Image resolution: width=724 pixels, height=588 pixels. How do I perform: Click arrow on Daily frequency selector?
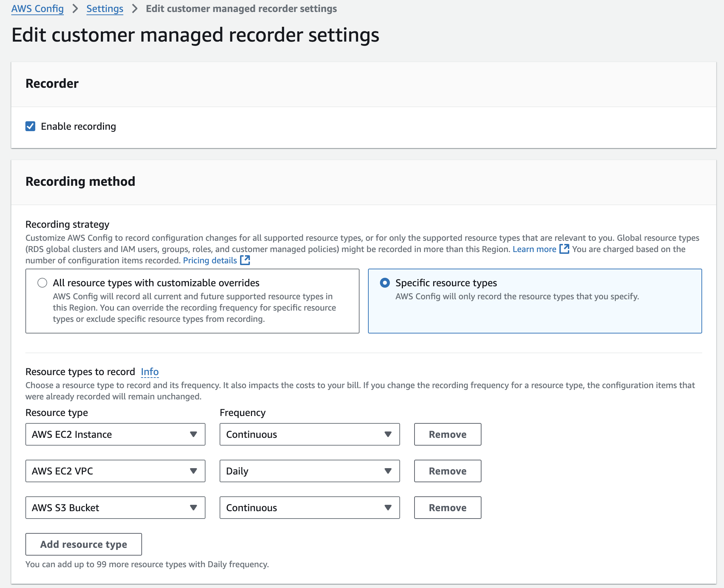(x=388, y=471)
